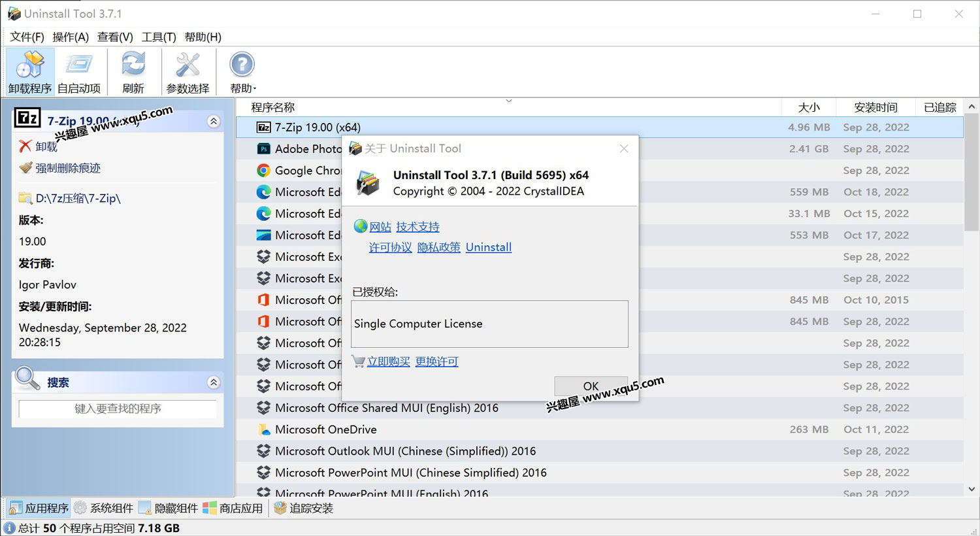Image resolution: width=980 pixels, height=536 pixels.
Task: Click the scrollbar down arrow
Action: [972, 489]
